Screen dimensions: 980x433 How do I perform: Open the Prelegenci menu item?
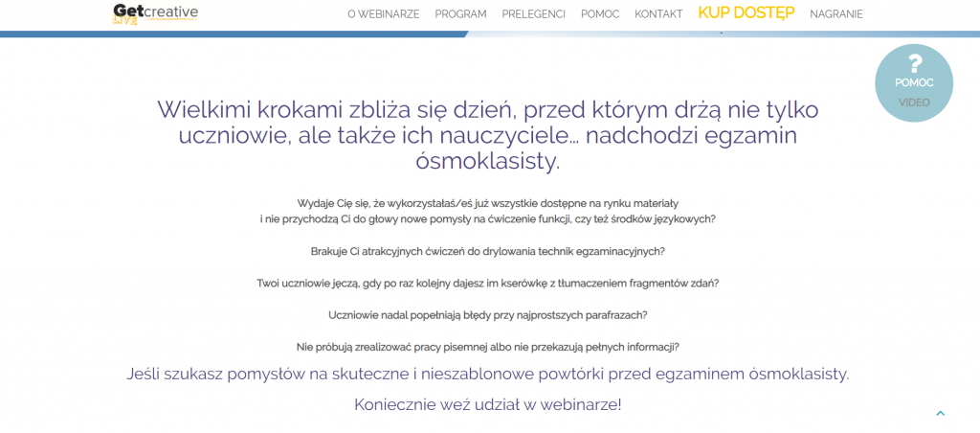pyautogui.click(x=534, y=14)
